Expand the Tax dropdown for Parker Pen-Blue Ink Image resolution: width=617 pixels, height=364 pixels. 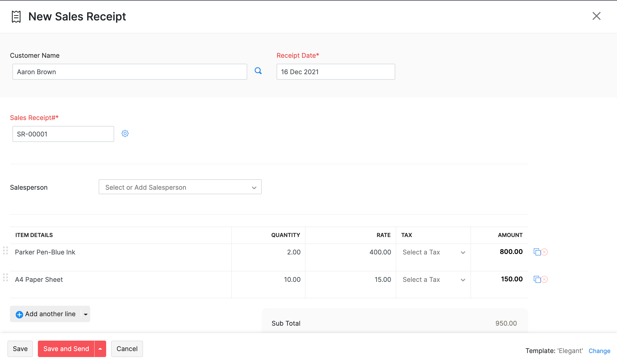tap(463, 252)
